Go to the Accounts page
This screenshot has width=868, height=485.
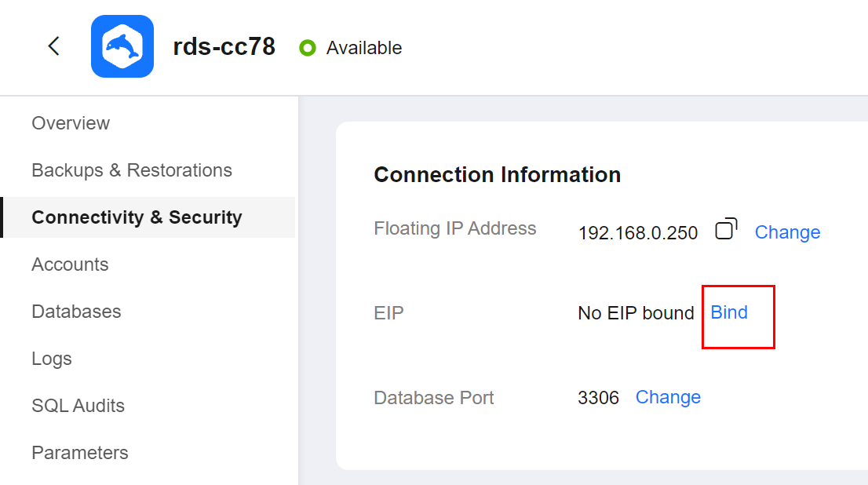click(70, 264)
